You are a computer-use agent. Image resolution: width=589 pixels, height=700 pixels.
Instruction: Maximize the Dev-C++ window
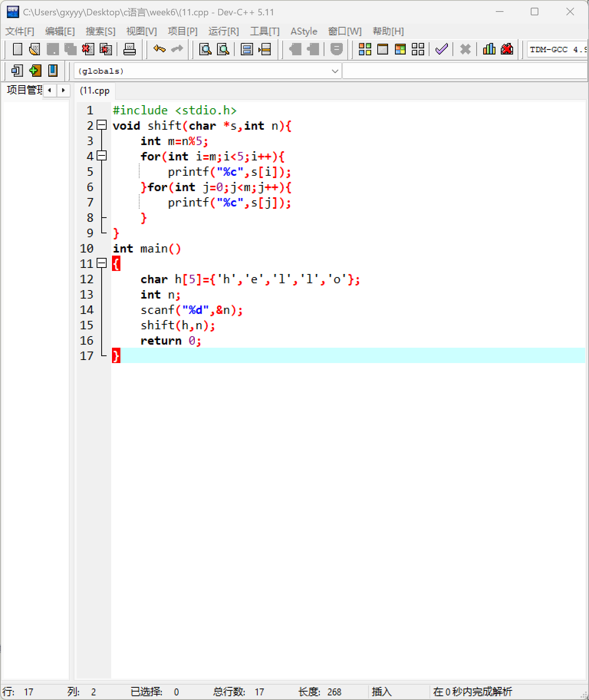(535, 12)
